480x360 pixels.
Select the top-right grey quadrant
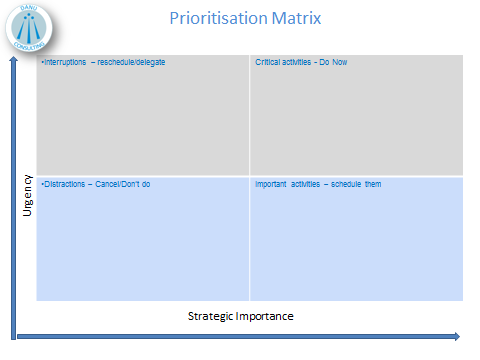(x=356, y=115)
